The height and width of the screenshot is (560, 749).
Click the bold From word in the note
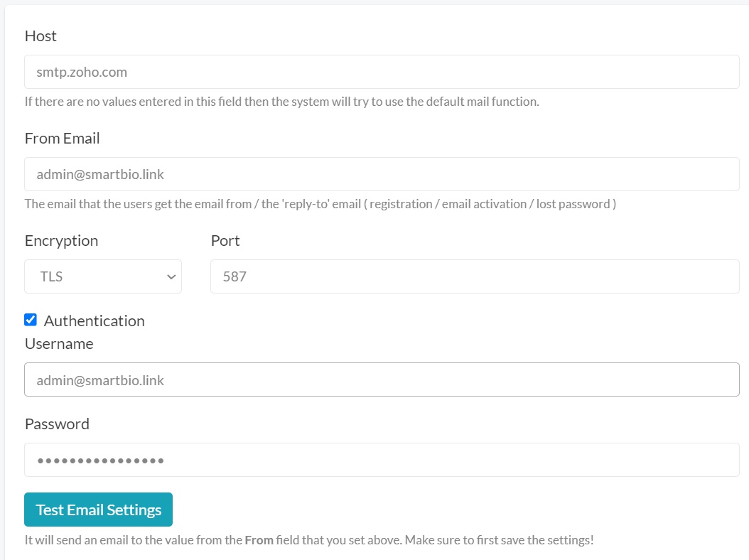point(259,540)
